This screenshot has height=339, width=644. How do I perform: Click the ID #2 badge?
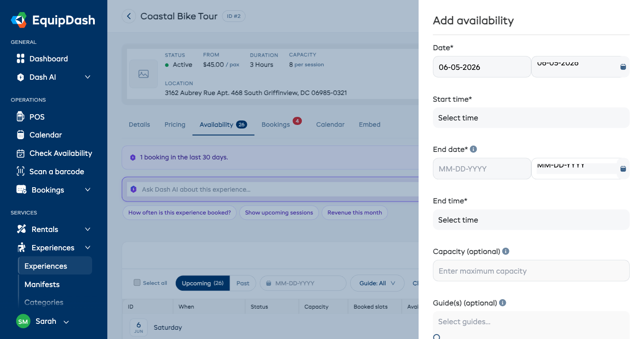click(x=233, y=17)
